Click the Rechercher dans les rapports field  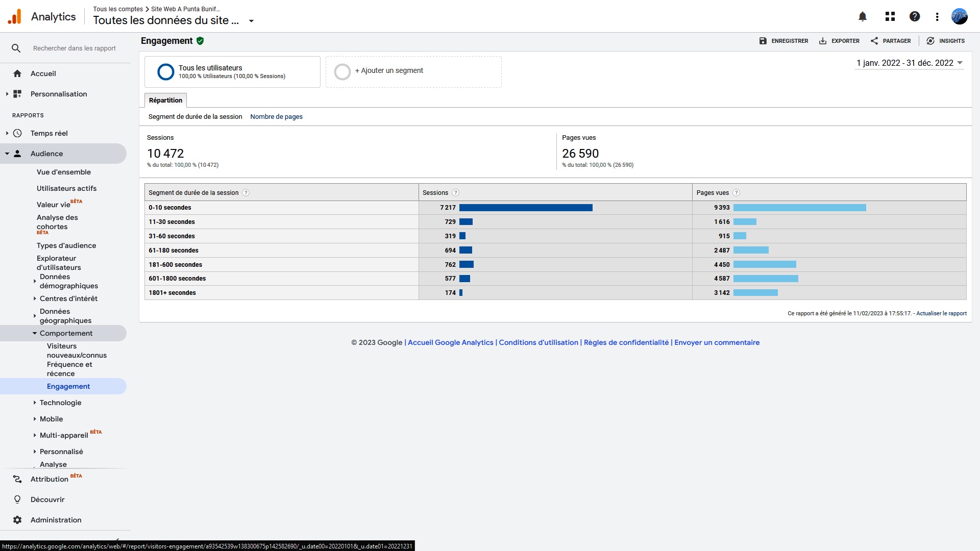coord(75,48)
